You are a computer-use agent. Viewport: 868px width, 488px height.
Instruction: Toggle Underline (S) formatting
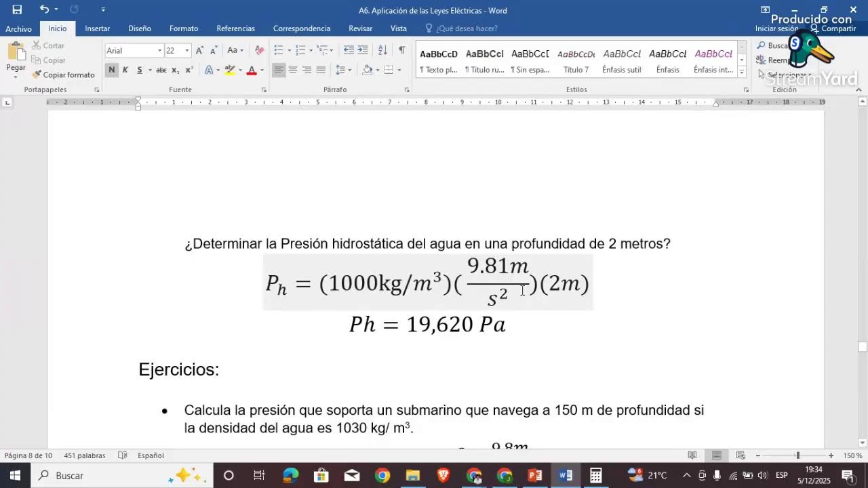click(140, 70)
